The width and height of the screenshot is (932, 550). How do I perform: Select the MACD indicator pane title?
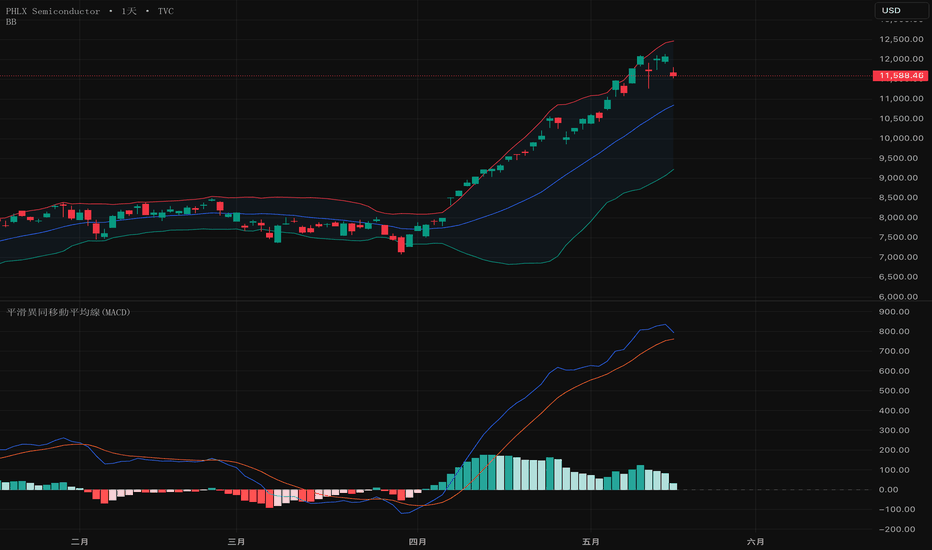point(68,312)
